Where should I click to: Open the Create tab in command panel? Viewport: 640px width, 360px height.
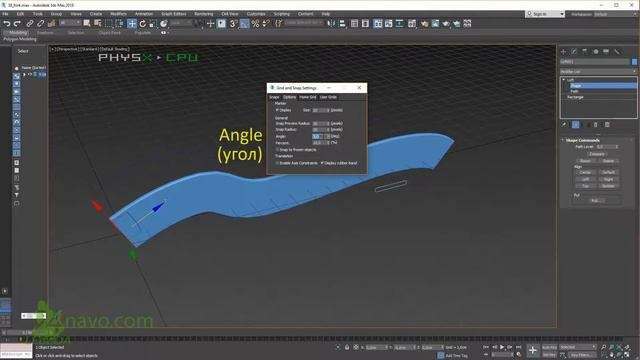click(564, 52)
